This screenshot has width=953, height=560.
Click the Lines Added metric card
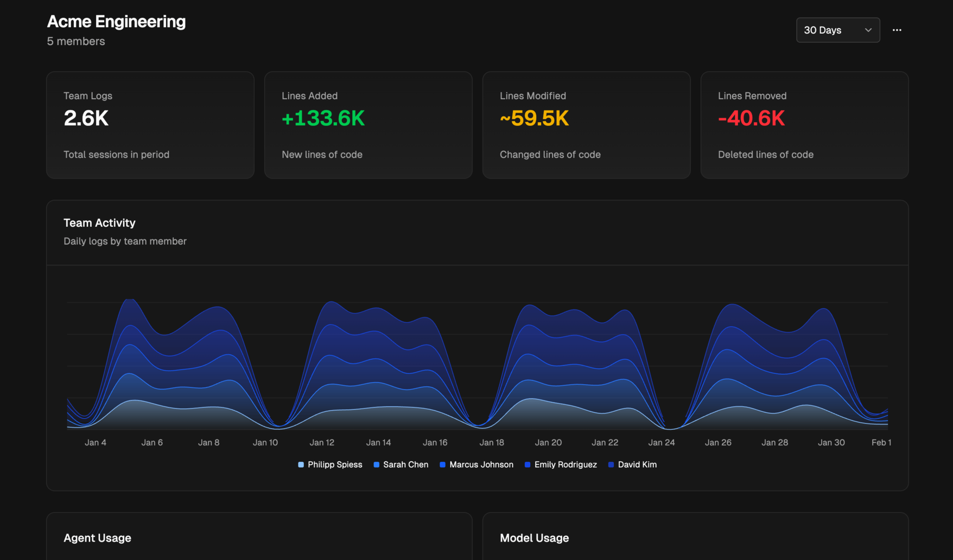coord(368,125)
